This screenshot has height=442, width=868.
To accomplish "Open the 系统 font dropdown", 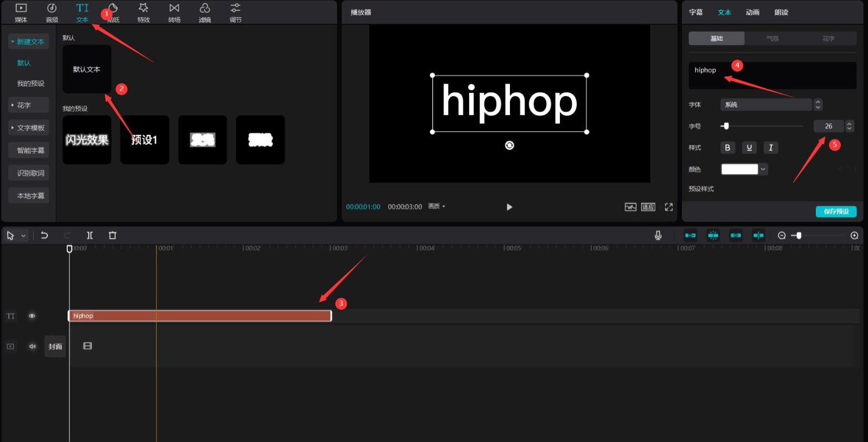I will (x=766, y=105).
